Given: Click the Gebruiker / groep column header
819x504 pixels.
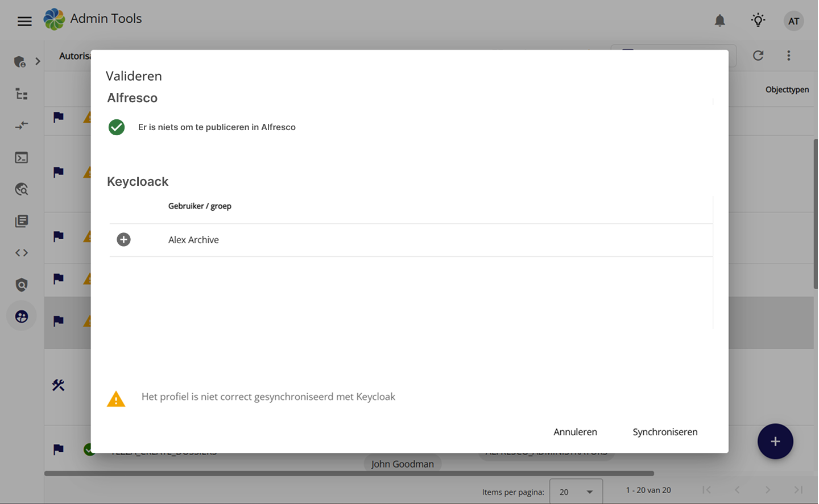Looking at the screenshot, I should 200,206.
